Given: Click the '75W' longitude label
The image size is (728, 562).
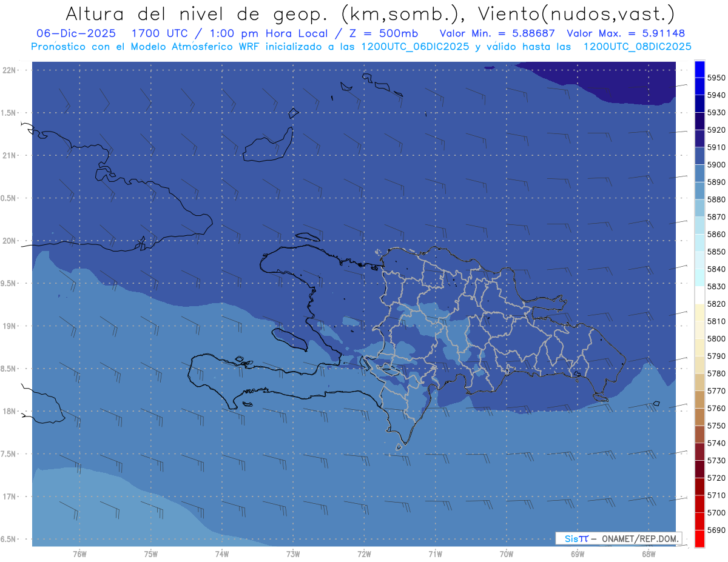Looking at the screenshot, I should coord(151,554).
